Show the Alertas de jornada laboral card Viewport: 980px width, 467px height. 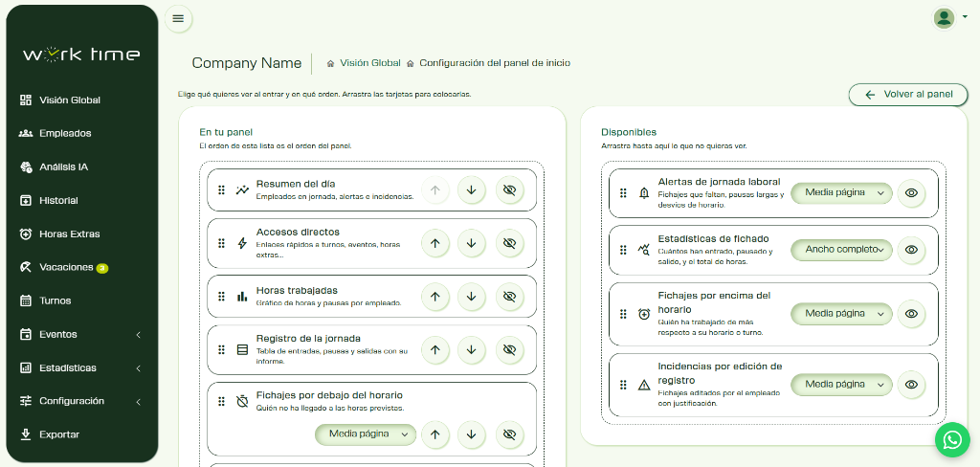[911, 193]
